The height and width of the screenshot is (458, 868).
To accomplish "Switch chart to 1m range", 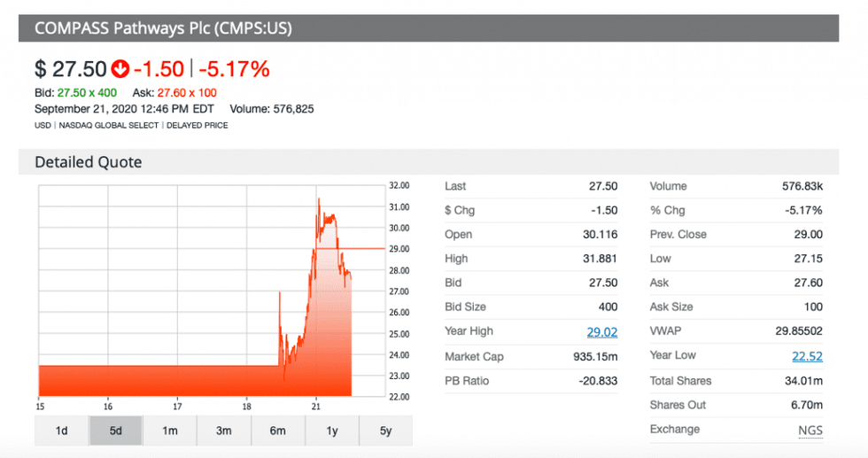I will [169, 431].
